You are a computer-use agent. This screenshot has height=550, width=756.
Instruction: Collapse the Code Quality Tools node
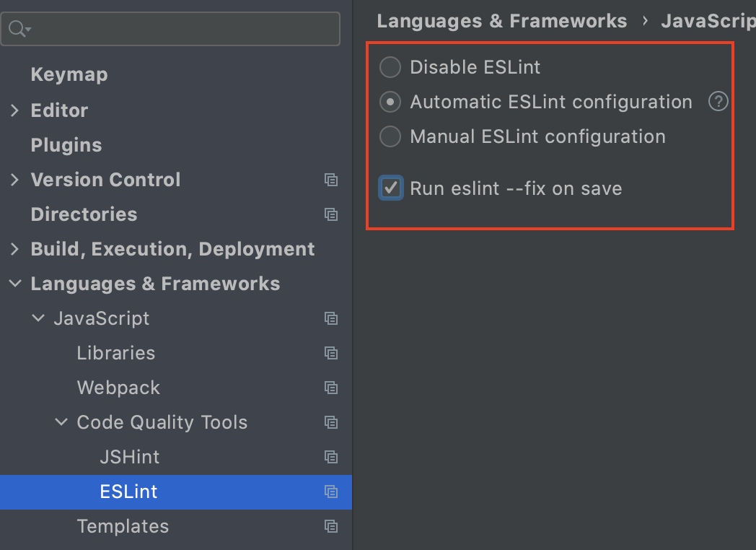61,422
